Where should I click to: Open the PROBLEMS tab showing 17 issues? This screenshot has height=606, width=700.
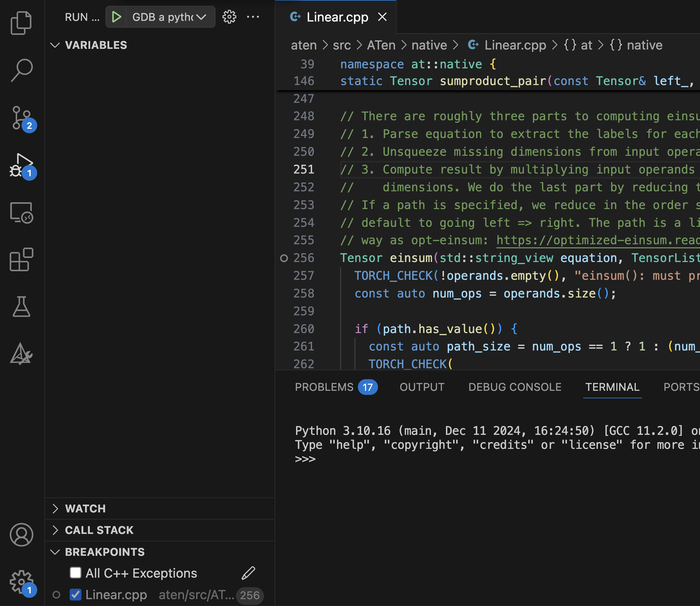324,387
